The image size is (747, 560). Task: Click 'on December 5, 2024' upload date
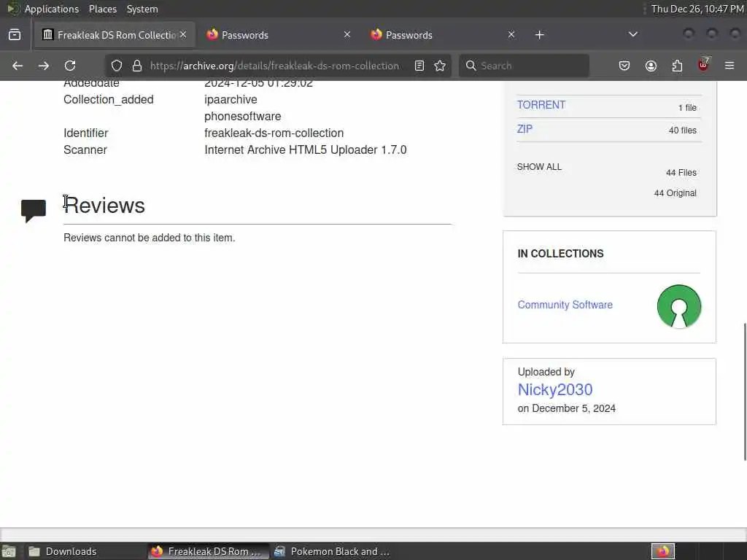(x=566, y=408)
